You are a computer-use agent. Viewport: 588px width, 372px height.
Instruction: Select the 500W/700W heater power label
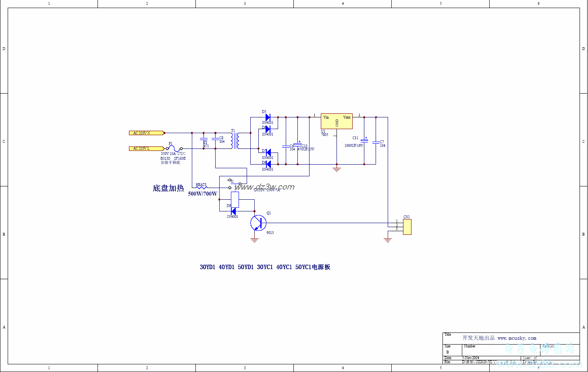click(x=202, y=194)
